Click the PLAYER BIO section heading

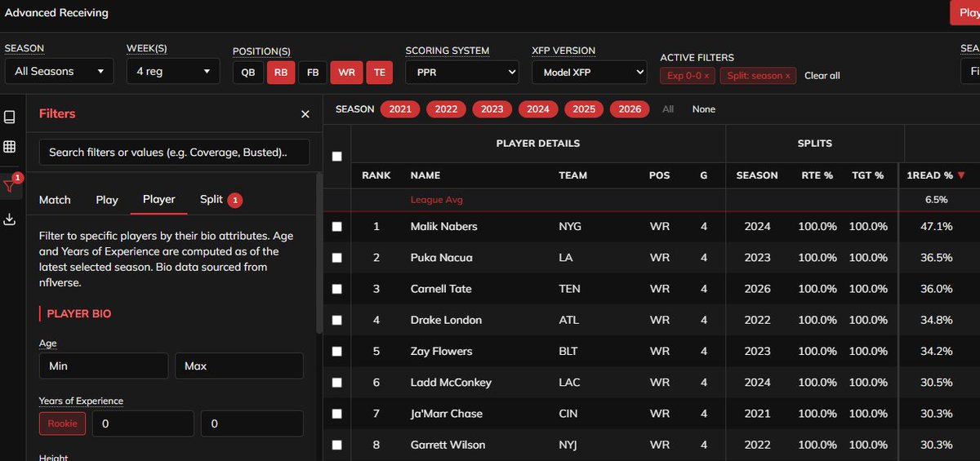coord(79,313)
